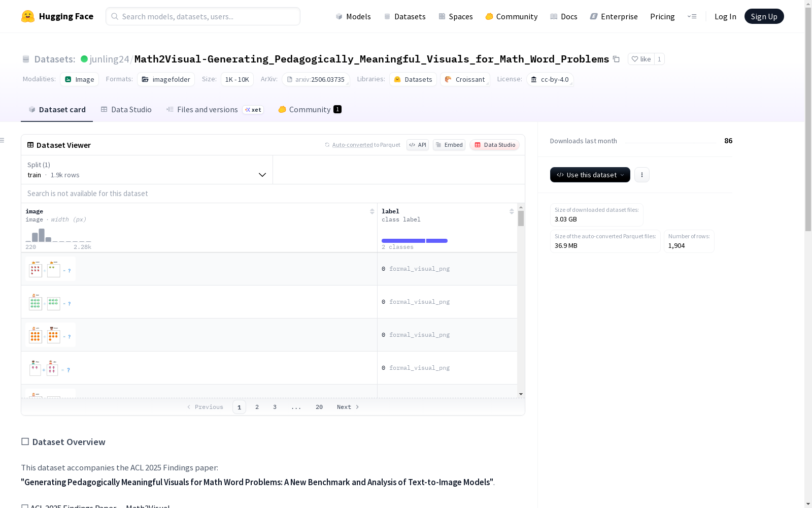Screen dimensions: 812x508
Task: Switch to the Dataset card tab
Action: pyautogui.click(x=57, y=110)
